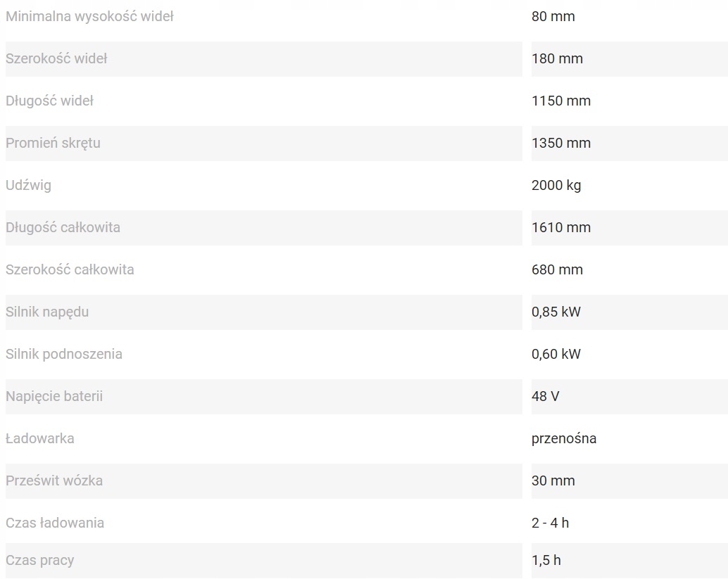Click the 'Czas pracy' label
Image resolution: width=728 pixels, height=579 pixels.
39,560
